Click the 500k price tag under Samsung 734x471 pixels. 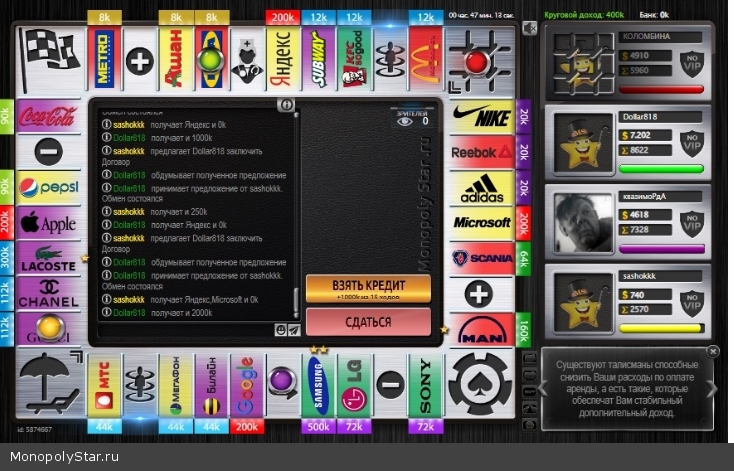coord(318,427)
